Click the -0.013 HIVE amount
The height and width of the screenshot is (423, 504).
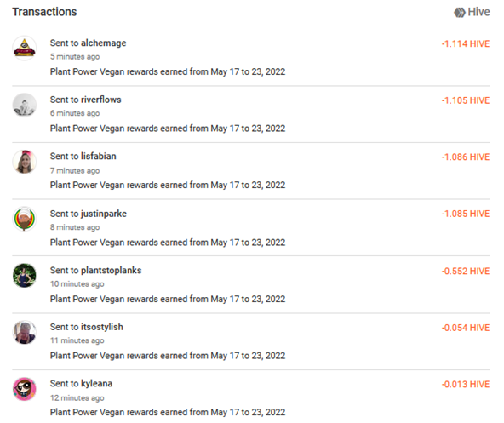466,384
